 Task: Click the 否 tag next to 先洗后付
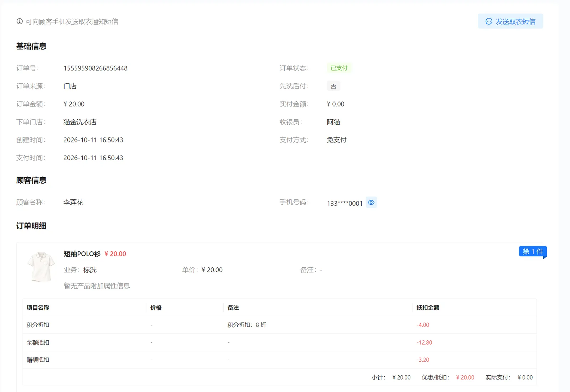point(333,86)
